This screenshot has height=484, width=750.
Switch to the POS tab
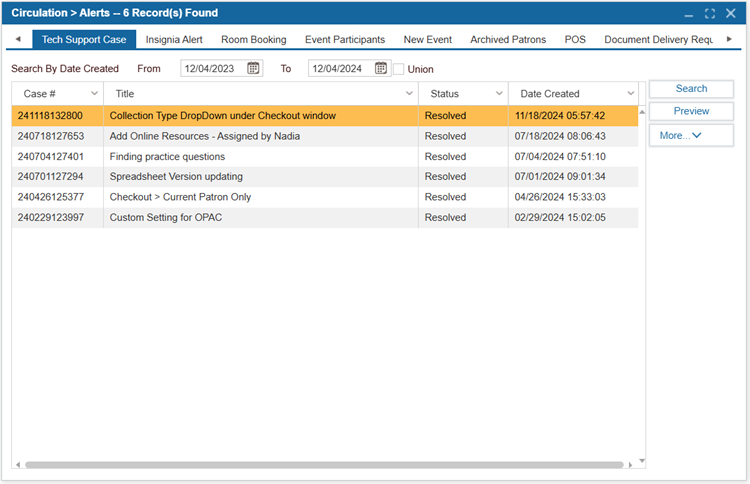575,39
